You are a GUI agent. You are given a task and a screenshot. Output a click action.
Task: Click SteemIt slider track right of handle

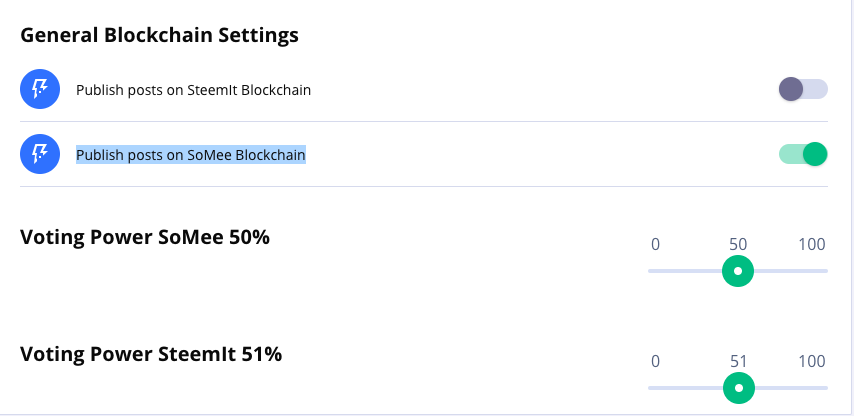[x=793, y=387]
